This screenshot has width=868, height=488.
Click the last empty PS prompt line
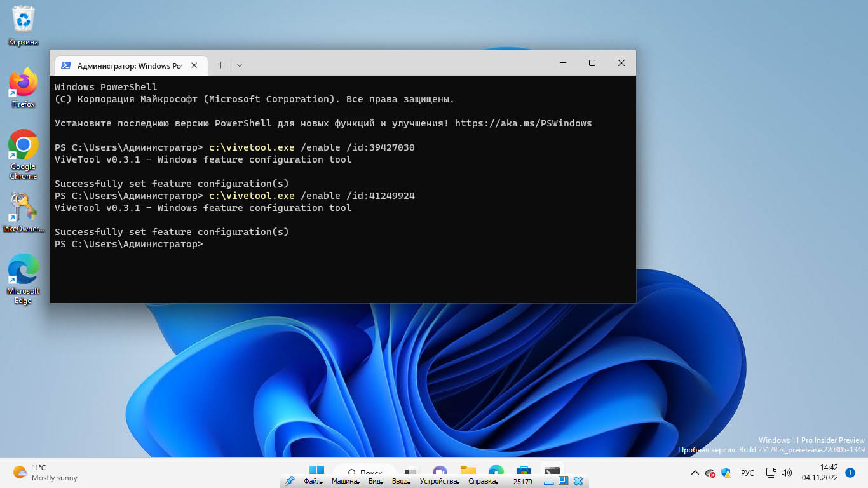coord(129,244)
